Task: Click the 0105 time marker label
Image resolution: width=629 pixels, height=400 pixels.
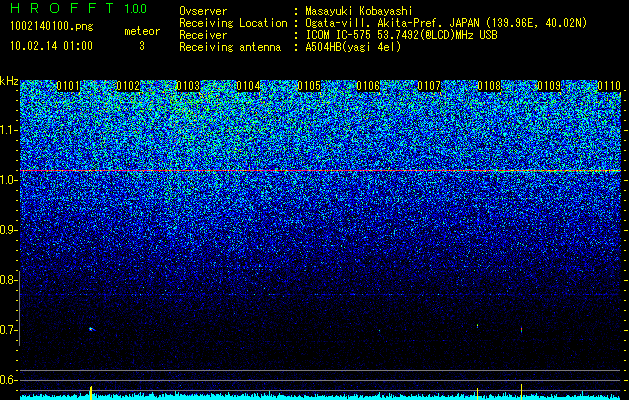Action: pos(309,86)
